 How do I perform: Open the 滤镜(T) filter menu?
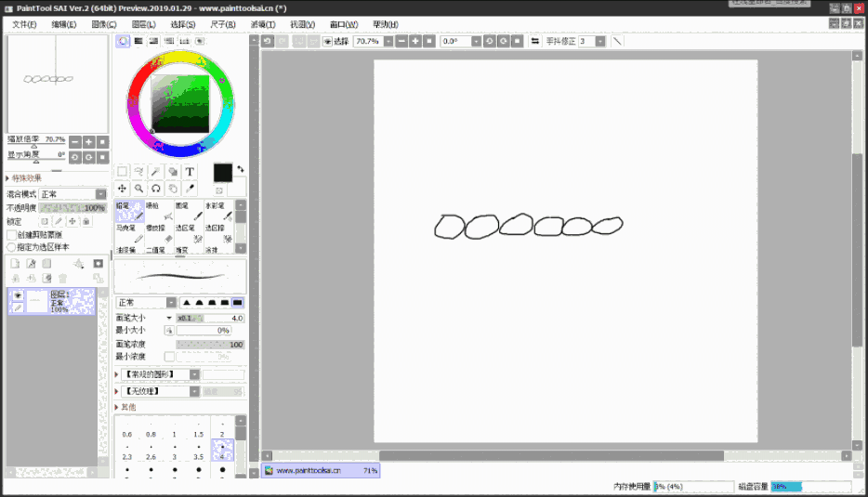click(x=263, y=24)
